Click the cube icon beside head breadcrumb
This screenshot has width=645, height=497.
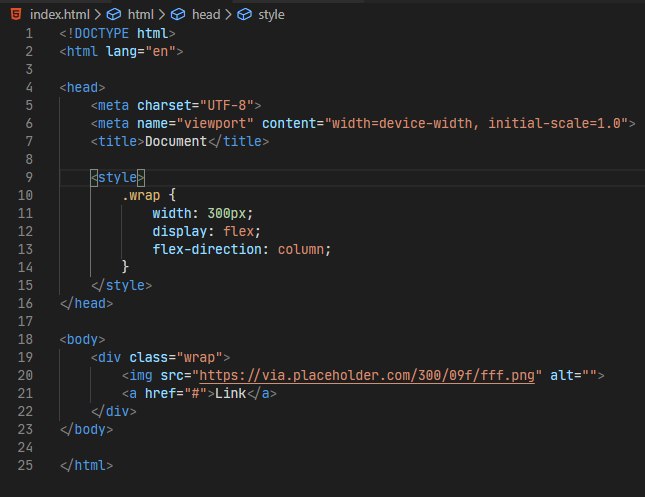coord(178,14)
